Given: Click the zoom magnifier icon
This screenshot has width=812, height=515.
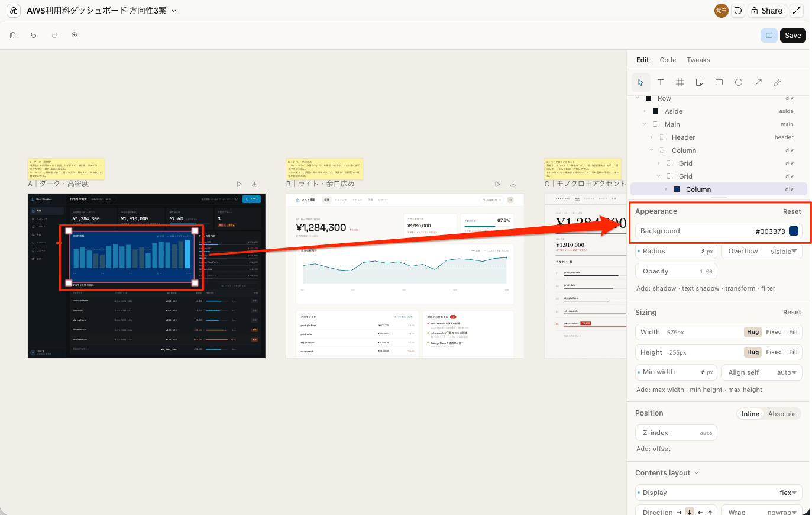Looking at the screenshot, I should point(75,36).
